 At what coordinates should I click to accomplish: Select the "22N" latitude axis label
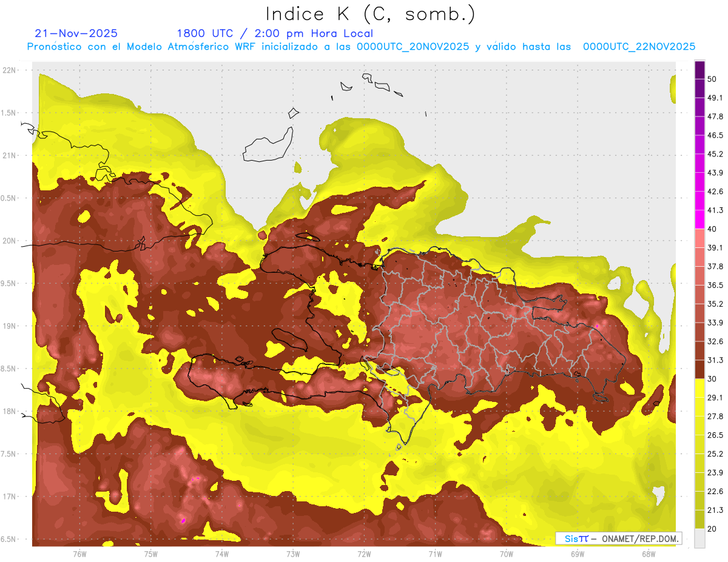click(10, 70)
